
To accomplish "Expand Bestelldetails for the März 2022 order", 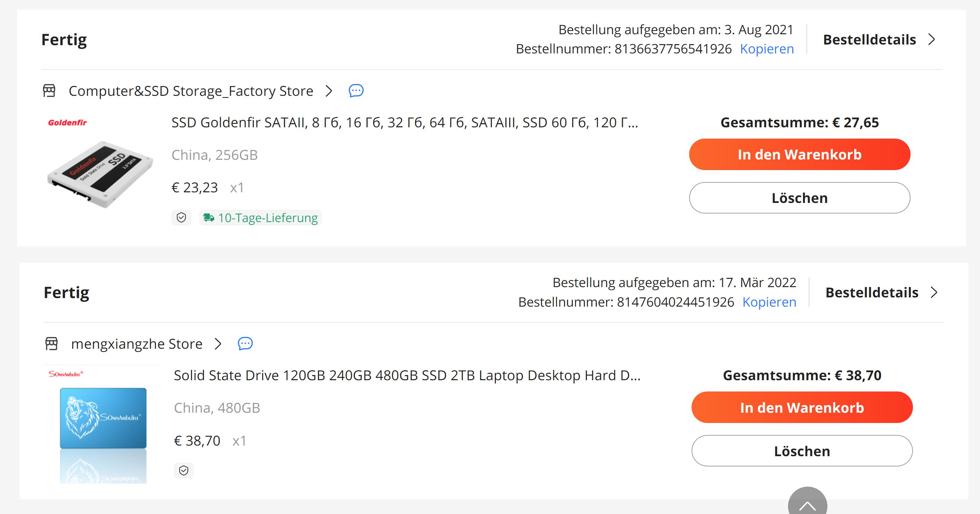I will 881,293.
